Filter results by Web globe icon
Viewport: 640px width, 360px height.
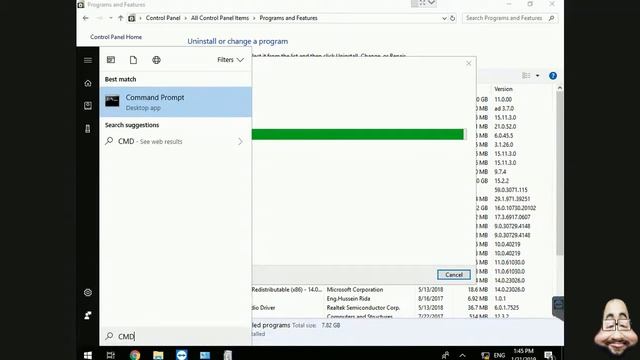tap(156, 60)
